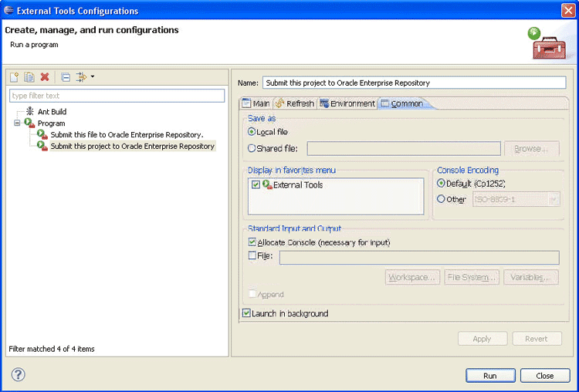Delete selected configuration with red X icon

[45, 76]
